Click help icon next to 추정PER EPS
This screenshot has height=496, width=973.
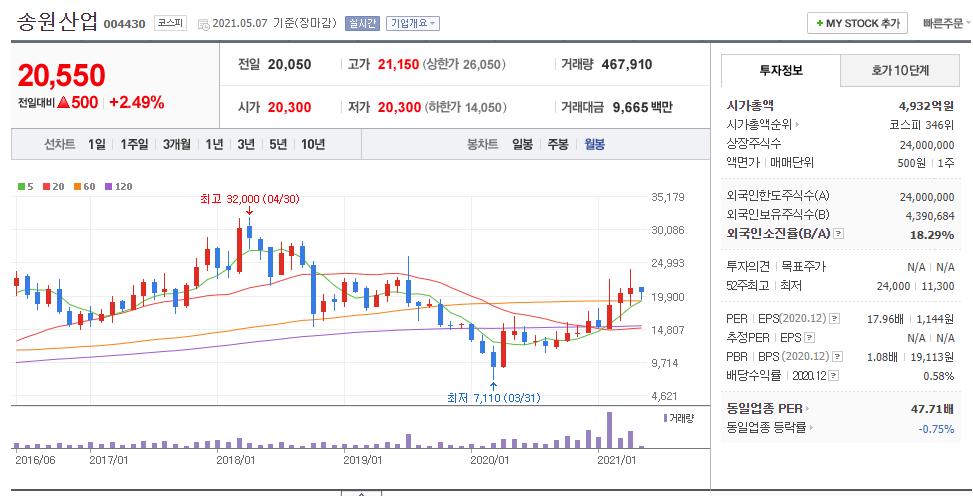809,338
